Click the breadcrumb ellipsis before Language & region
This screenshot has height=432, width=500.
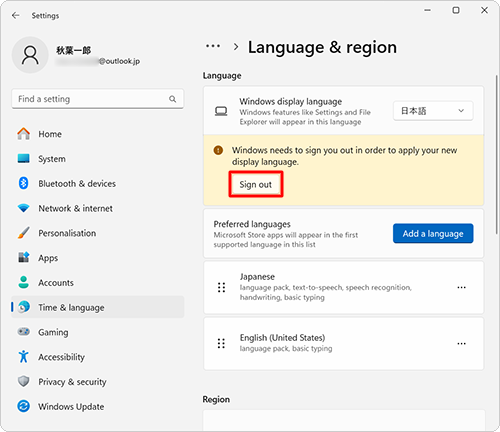(213, 46)
